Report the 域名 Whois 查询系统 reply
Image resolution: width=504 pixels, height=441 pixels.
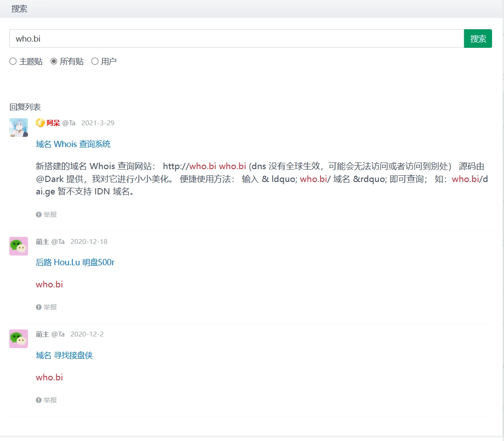(x=47, y=215)
